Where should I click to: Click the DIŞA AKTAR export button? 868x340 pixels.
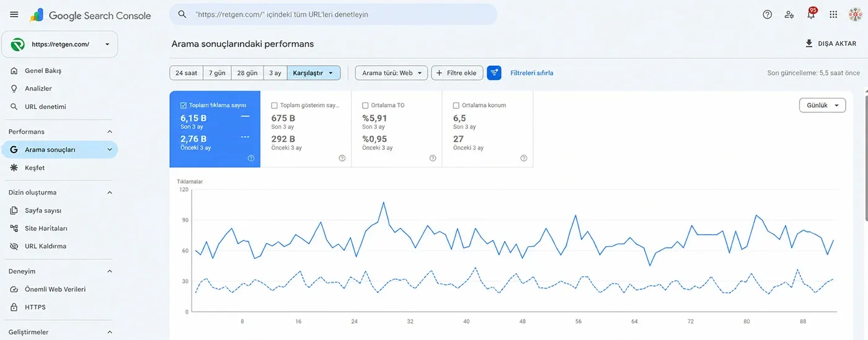pos(830,43)
